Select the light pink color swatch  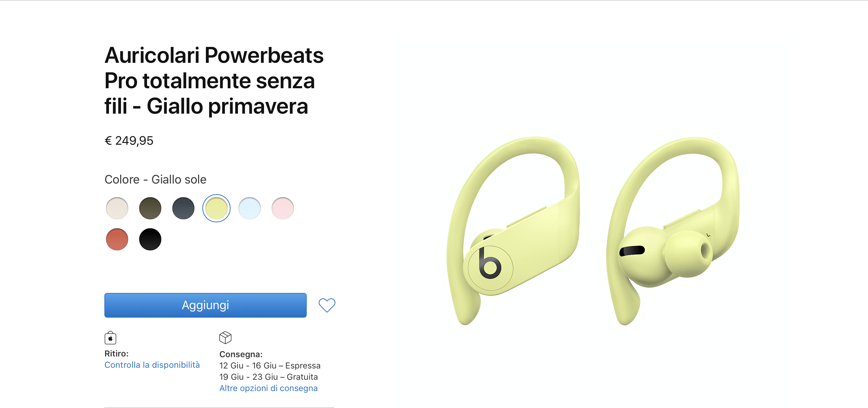(x=283, y=208)
